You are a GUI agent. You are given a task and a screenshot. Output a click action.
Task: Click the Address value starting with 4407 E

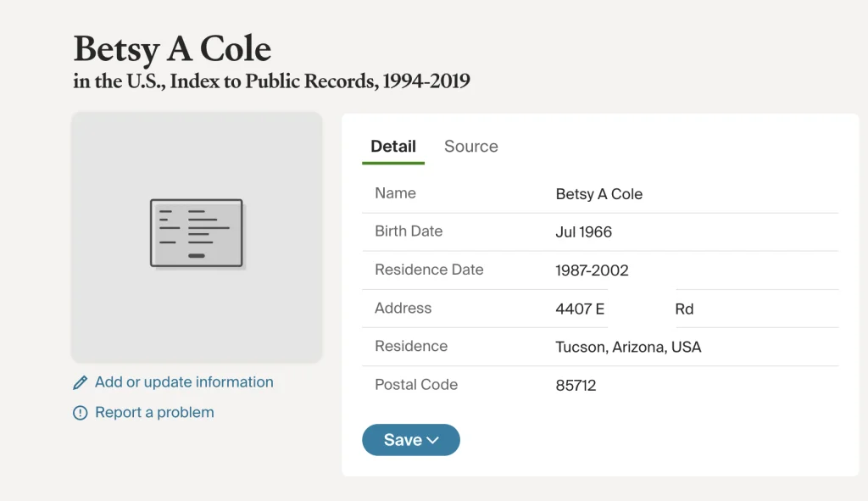(580, 309)
